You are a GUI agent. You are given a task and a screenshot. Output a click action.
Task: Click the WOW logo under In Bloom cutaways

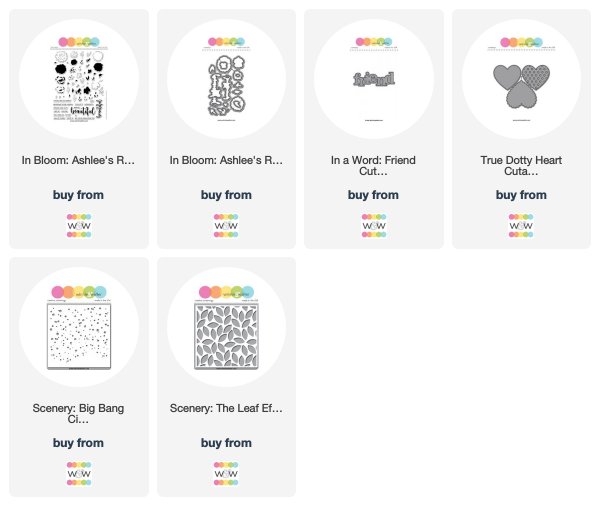click(x=226, y=225)
